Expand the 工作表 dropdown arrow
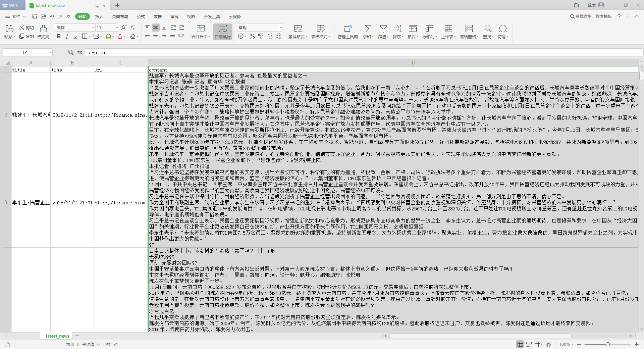The image size is (644, 349). click(455, 37)
